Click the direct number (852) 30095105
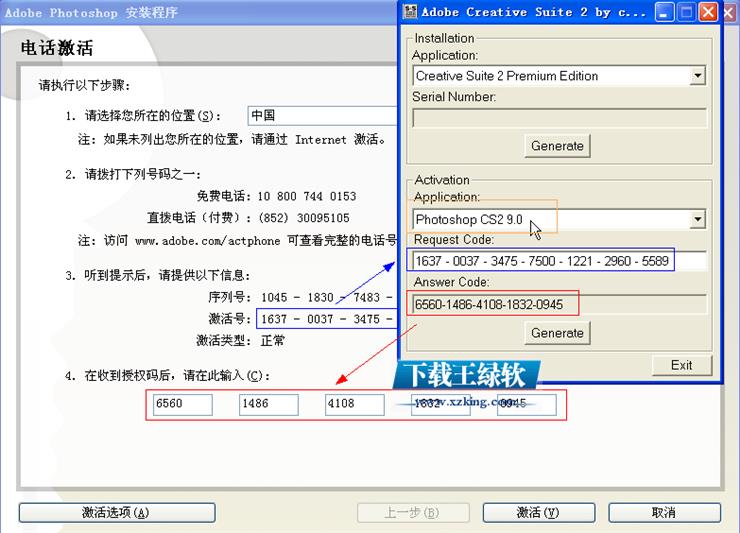This screenshot has width=740, height=533. pos(304,218)
